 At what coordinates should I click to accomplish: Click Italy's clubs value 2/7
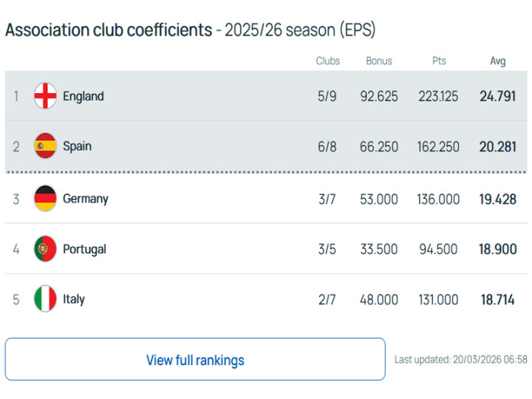click(327, 300)
